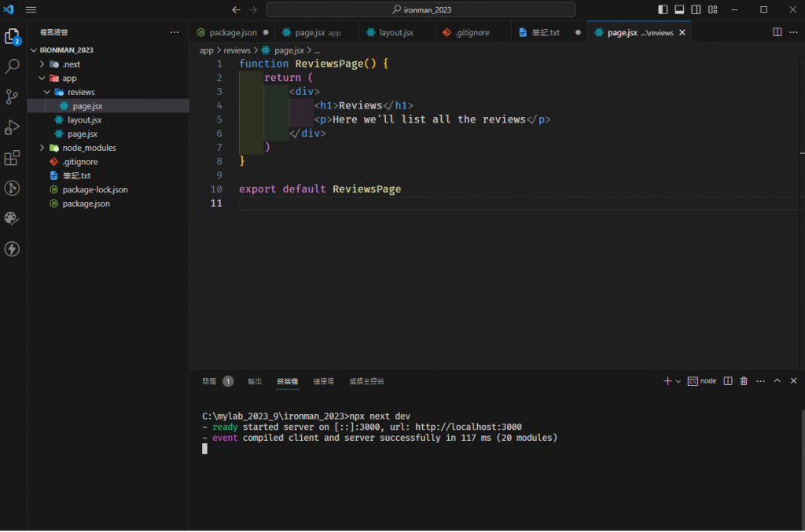805x532 pixels.
Task: Open Run and Debug view
Action: [12, 127]
